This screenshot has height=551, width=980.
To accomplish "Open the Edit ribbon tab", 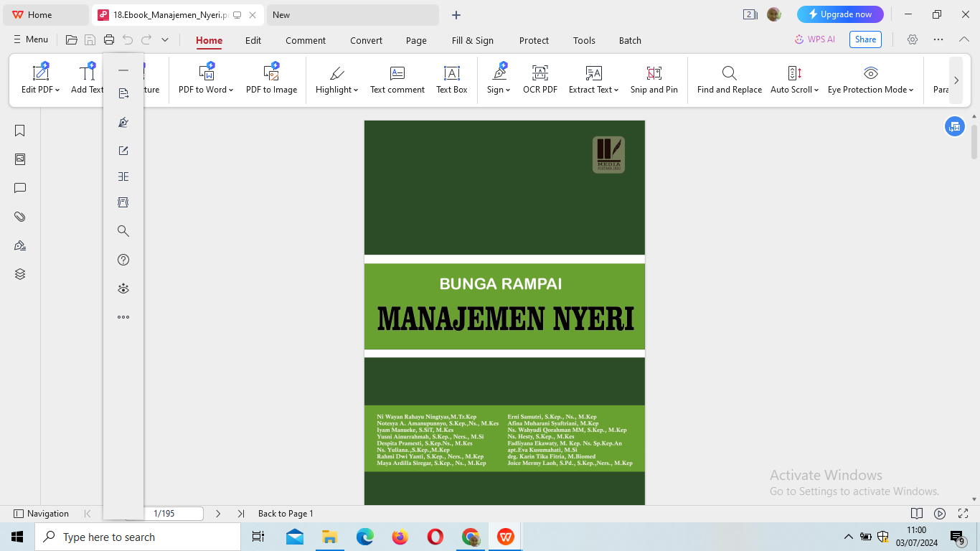I will (x=253, y=41).
